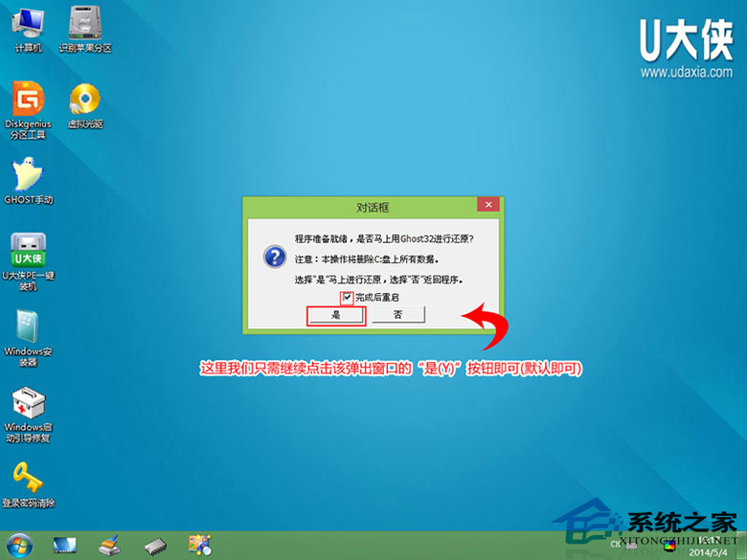Open the memory chip taskbar icon
The height and width of the screenshot is (560, 747).
click(x=155, y=547)
